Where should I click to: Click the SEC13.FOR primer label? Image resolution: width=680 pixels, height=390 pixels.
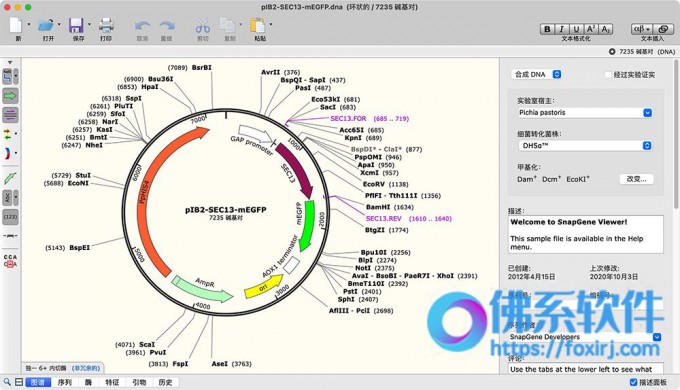pyautogui.click(x=348, y=118)
